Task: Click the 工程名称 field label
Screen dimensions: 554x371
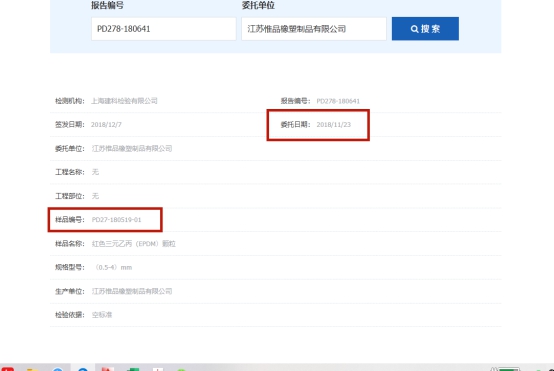Action: point(70,172)
